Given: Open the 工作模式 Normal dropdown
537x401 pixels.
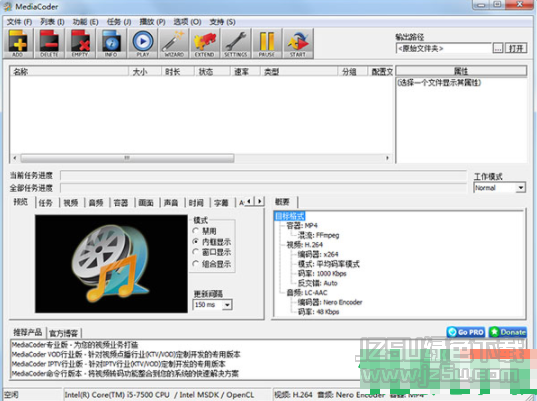Looking at the screenshot, I should click(500, 188).
